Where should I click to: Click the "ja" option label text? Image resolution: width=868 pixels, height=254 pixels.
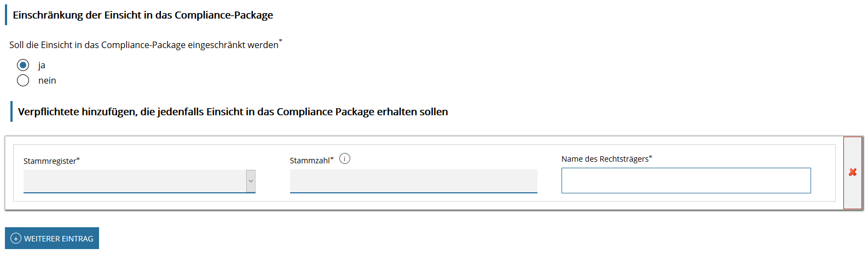(x=42, y=66)
